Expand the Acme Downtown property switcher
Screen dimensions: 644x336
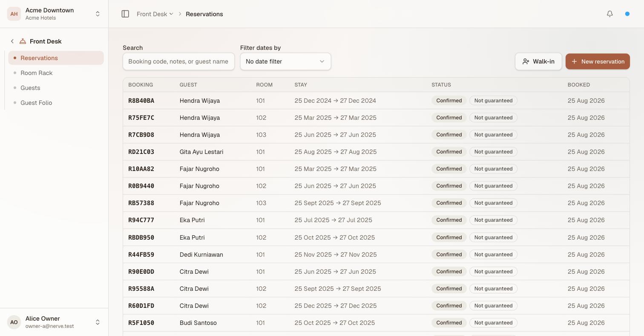coord(54,14)
